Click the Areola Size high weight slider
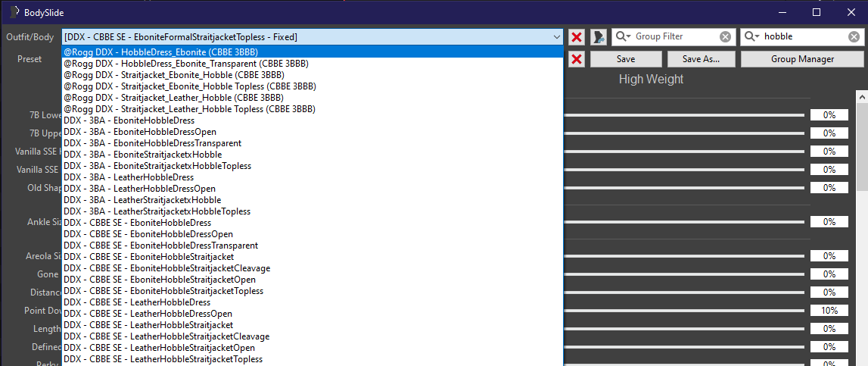868x366 pixels. (x=684, y=256)
